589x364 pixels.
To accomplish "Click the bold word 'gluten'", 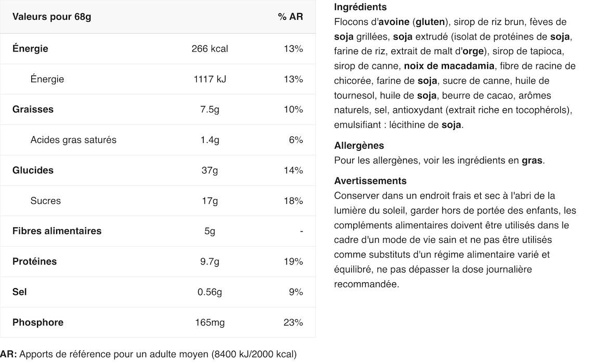I will [x=430, y=22].
